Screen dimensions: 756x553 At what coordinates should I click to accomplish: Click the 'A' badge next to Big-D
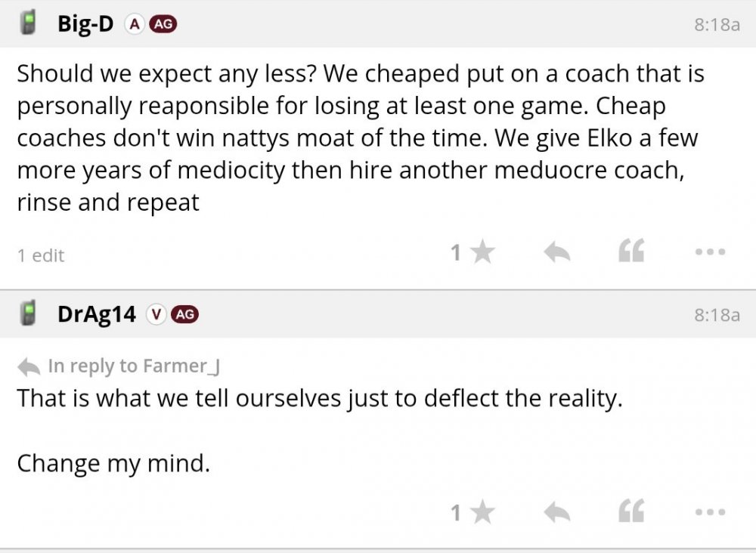tap(134, 24)
